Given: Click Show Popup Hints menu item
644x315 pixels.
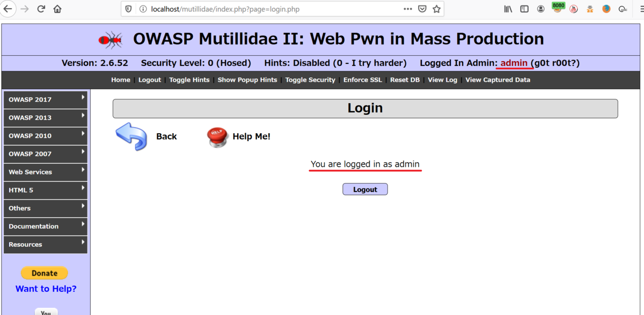Looking at the screenshot, I should tap(247, 80).
